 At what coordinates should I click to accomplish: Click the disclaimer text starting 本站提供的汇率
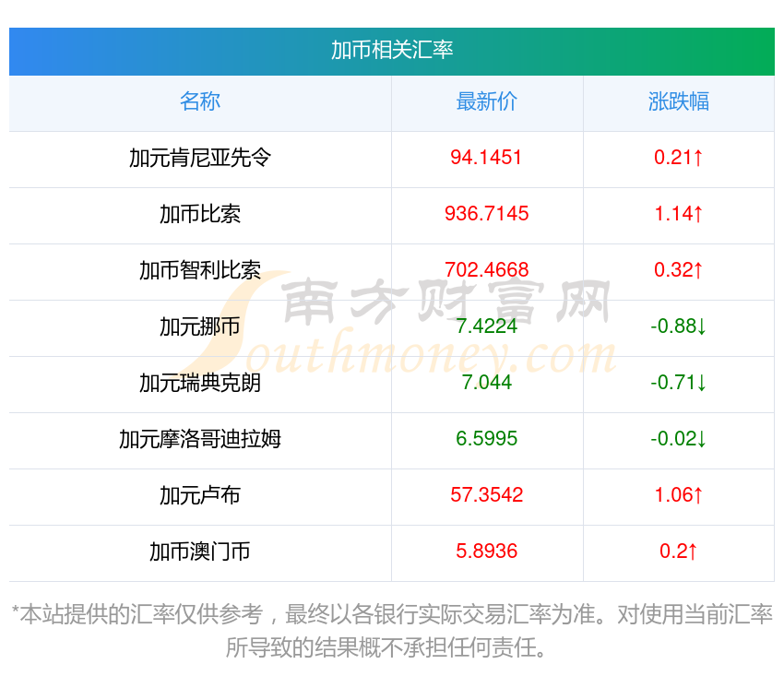pos(392,631)
